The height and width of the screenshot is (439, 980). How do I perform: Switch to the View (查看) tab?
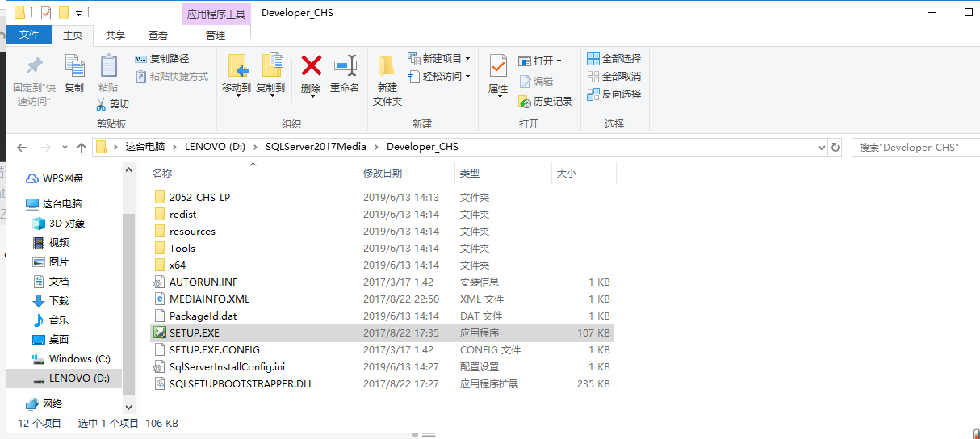(x=158, y=36)
